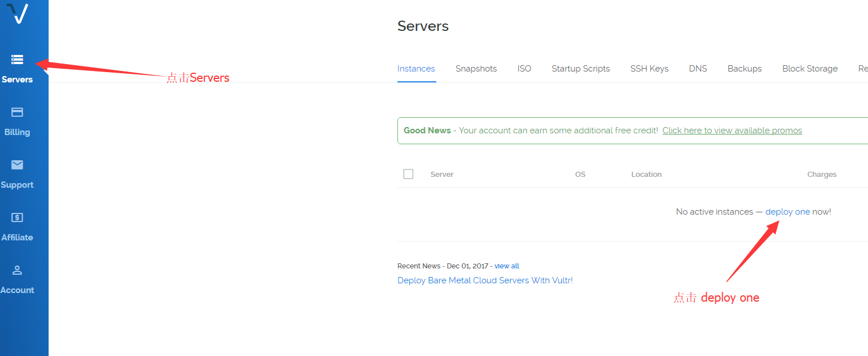Open the ISO tab
Image resolution: width=868 pixels, height=356 pixels.
click(524, 68)
